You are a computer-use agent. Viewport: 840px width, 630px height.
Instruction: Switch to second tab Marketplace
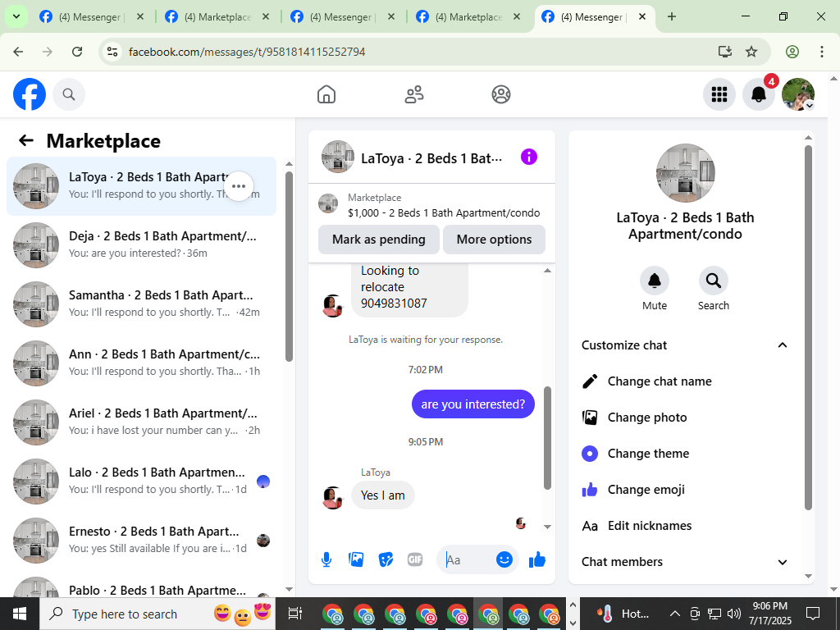click(x=217, y=16)
